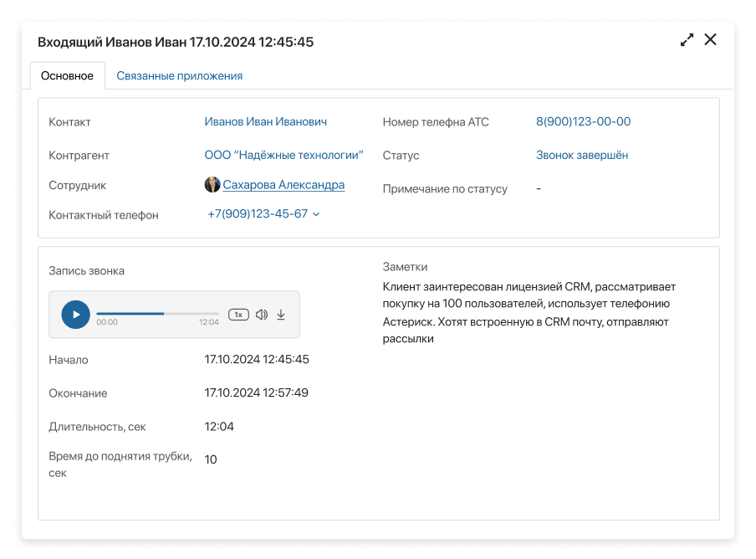
Task: Seek on the recording progress bar
Action: point(157,314)
